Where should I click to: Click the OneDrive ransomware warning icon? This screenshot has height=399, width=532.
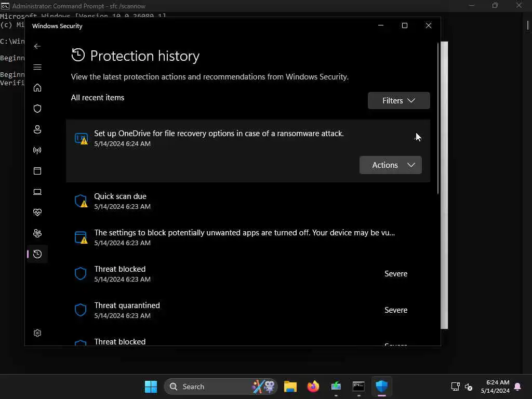tap(81, 138)
